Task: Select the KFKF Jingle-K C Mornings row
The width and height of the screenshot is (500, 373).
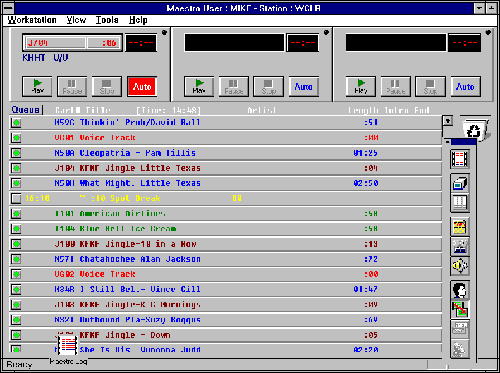Action: click(x=226, y=305)
